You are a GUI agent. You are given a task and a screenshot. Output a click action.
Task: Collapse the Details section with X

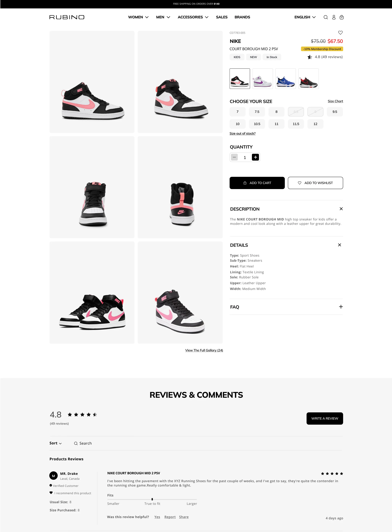tap(339, 245)
